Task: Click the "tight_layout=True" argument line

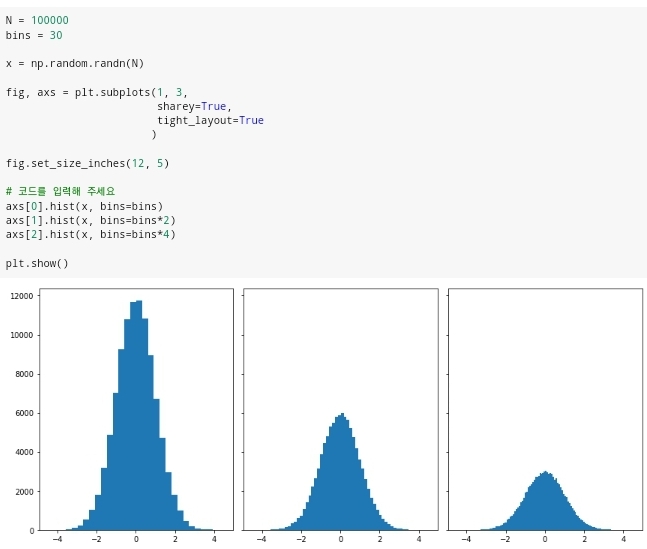Action: coord(210,121)
